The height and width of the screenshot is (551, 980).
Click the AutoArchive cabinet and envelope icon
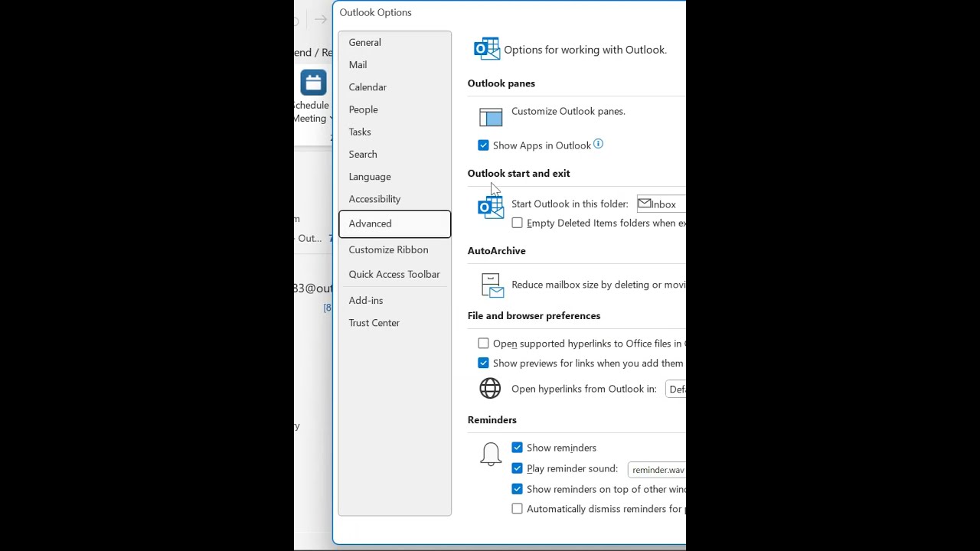pos(492,285)
